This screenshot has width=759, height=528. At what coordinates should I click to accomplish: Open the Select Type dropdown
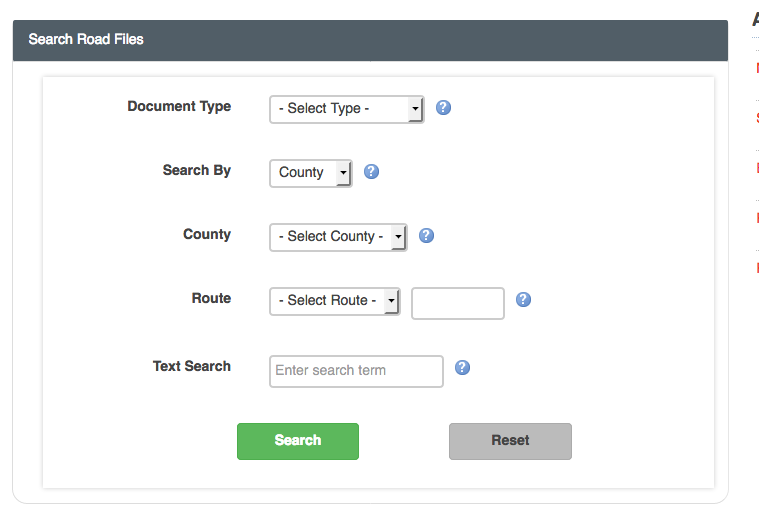[x=346, y=109]
